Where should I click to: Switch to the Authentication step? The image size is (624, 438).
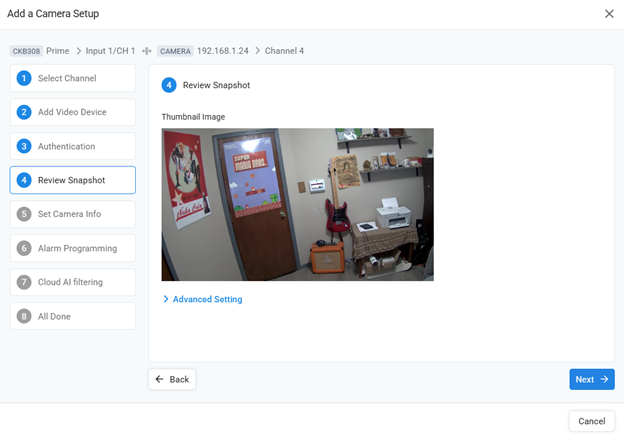[x=72, y=147]
